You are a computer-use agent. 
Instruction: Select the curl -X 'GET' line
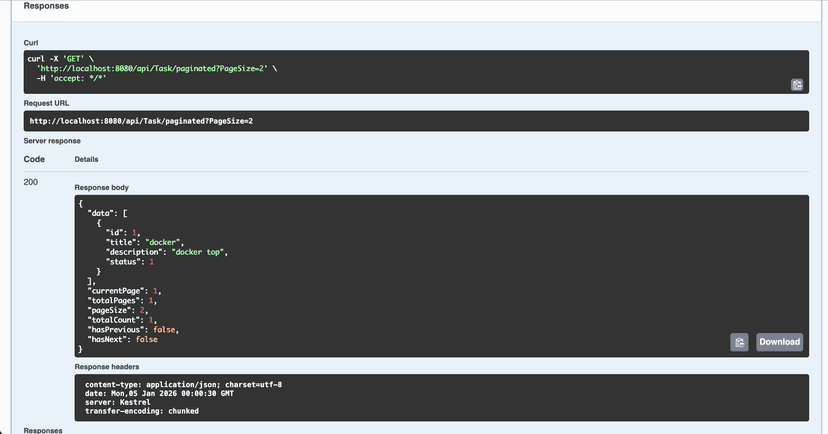(x=60, y=59)
